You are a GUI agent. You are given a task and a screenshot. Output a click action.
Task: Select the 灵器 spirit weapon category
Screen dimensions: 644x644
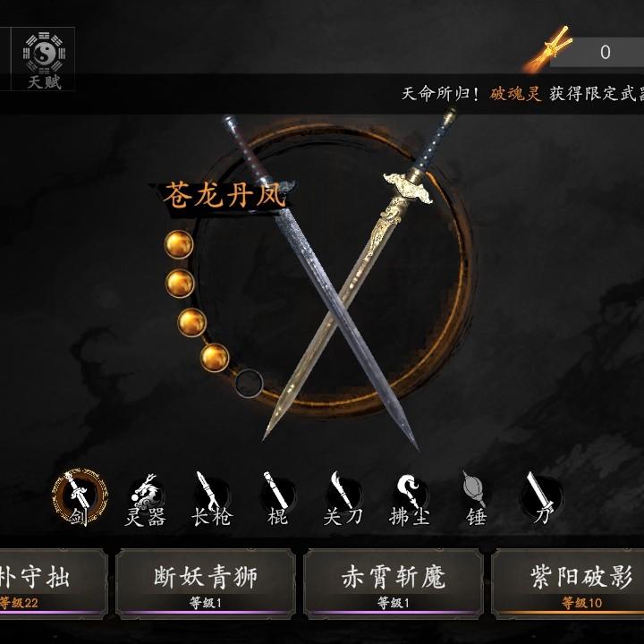146,499
